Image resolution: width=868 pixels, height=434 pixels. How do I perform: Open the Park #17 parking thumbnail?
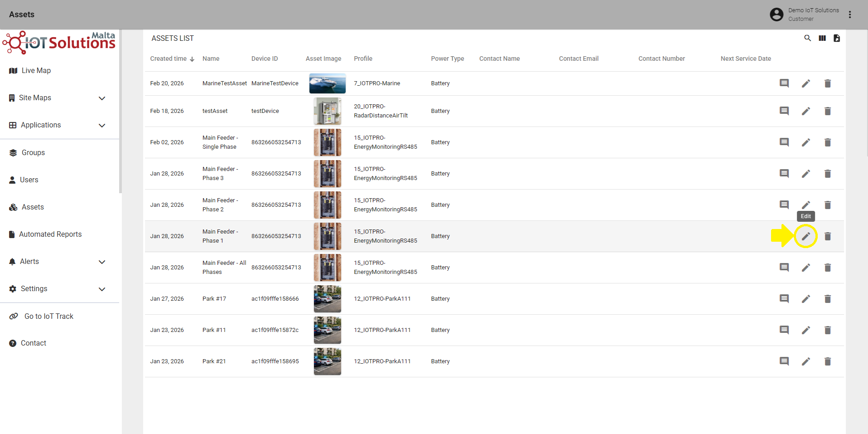(x=328, y=299)
